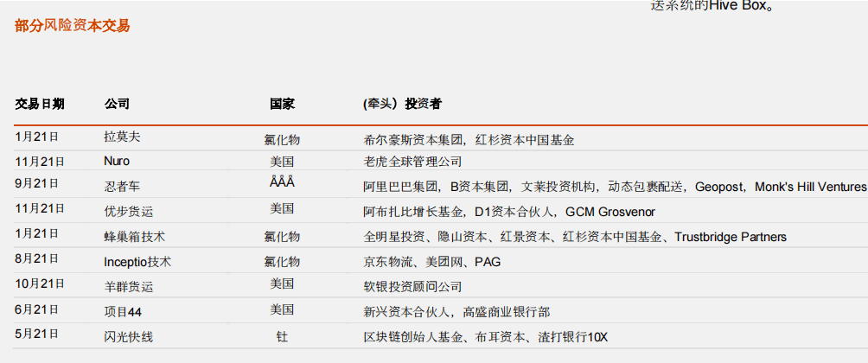Click country 钍 for 闪光快线

point(282,336)
